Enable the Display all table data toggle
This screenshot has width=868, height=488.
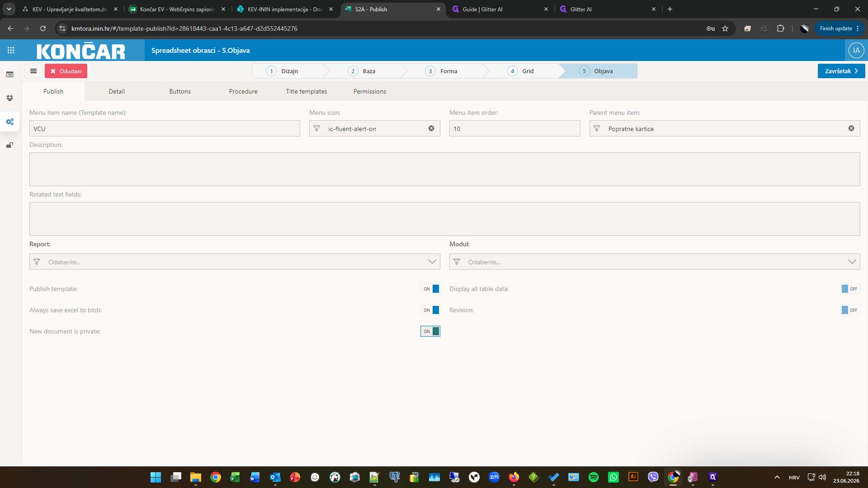(850, 289)
